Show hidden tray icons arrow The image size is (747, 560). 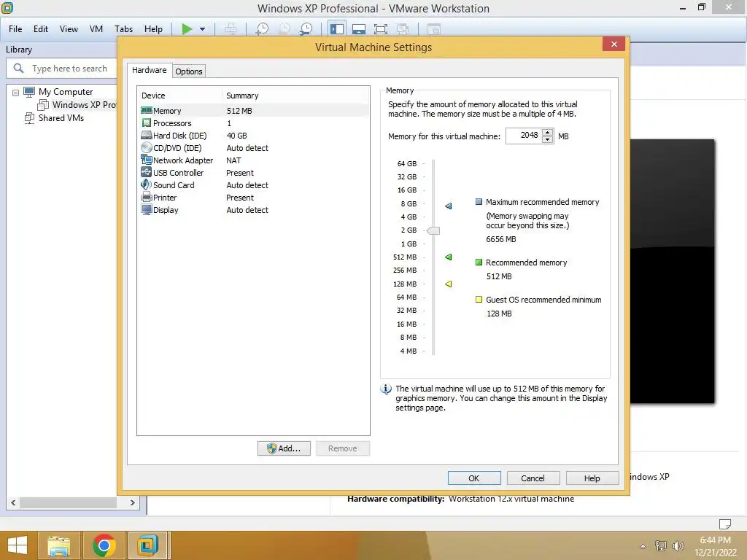643,546
